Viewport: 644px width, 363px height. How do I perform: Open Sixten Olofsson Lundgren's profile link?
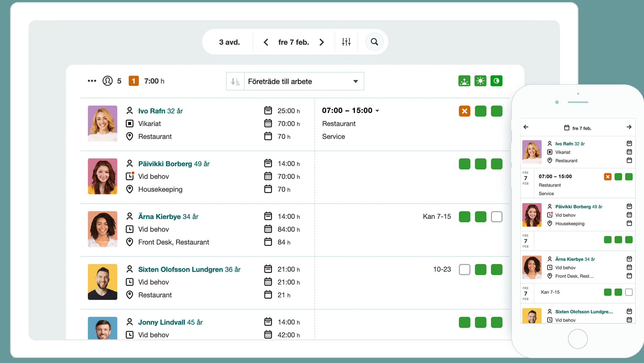(x=189, y=270)
